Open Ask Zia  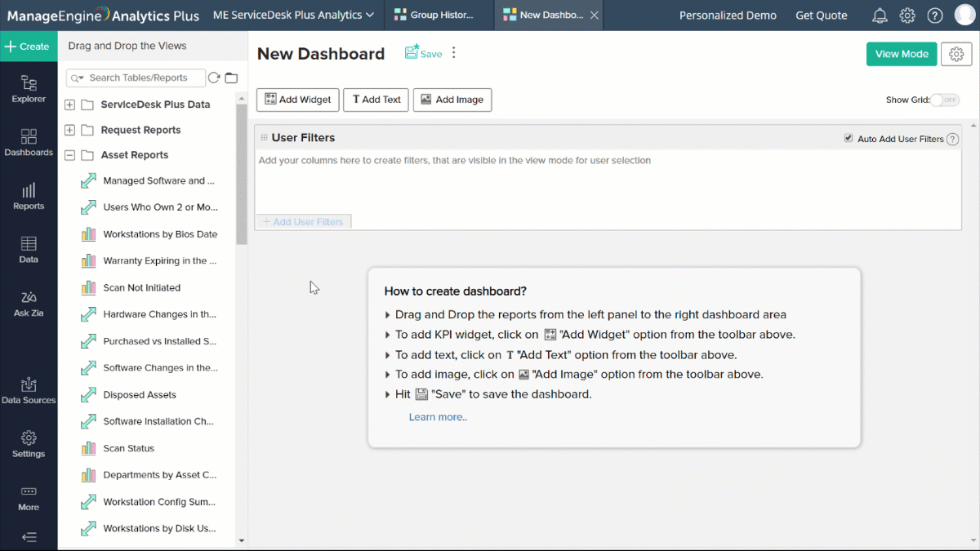point(29,302)
